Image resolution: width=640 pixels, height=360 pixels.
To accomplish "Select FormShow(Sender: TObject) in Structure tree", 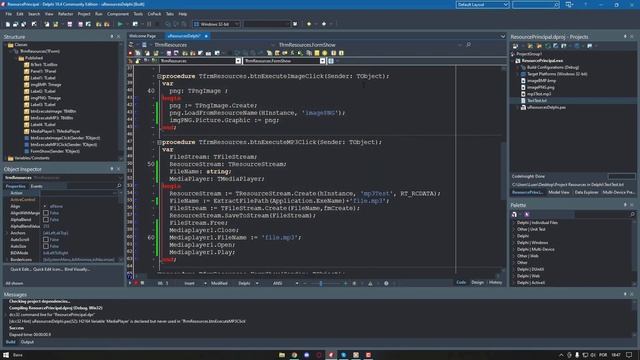I will 55,151.
